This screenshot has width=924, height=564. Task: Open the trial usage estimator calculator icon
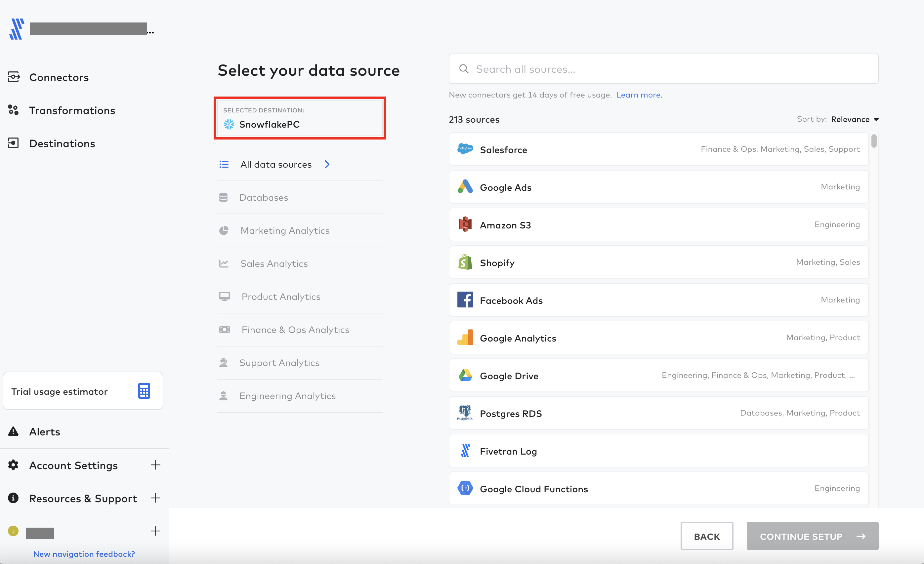point(144,391)
